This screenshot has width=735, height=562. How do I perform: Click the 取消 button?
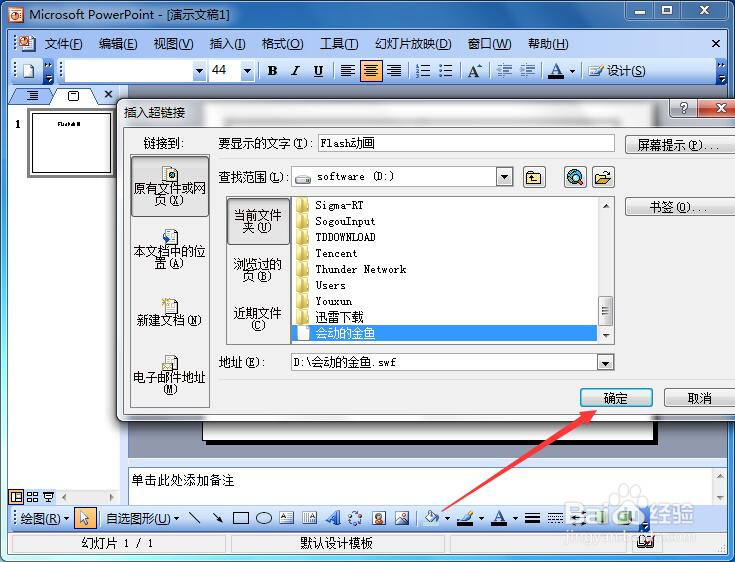[x=699, y=398]
